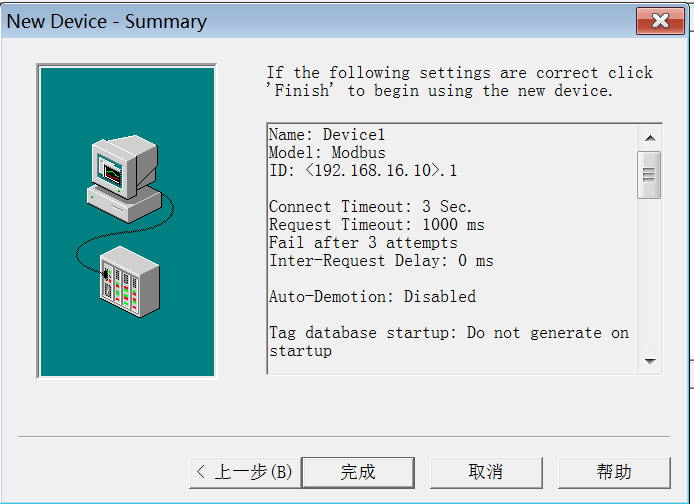Image resolution: width=694 pixels, height=504 pixels.
Task: Click the 'Connect Timeout: 3 Sec.' line
Action: (370, 207)
